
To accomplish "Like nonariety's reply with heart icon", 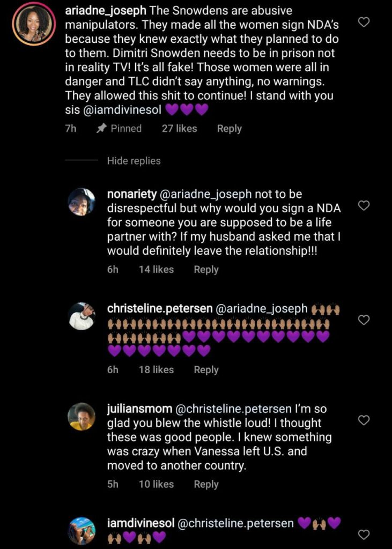I will 364,206.
